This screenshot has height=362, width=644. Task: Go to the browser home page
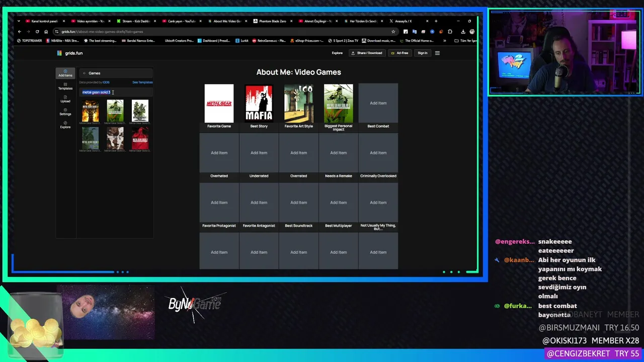click(46, 32)
